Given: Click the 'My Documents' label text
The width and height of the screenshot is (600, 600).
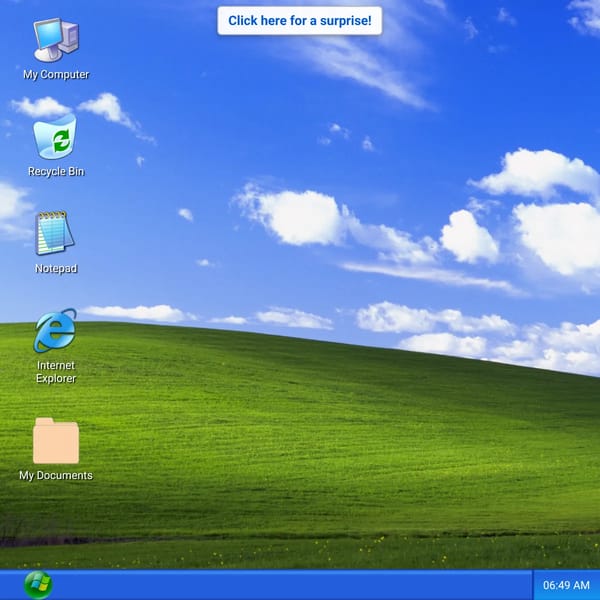Looking at the screenshot, I should (x=56, y=475).
